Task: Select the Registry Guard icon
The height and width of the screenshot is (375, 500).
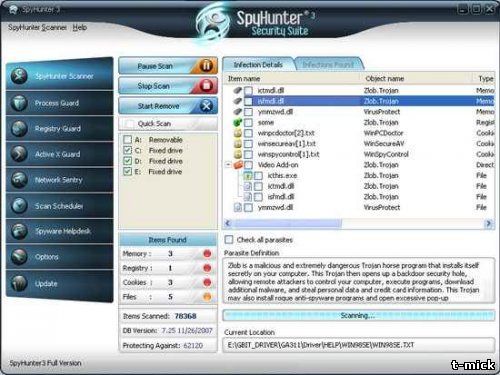Action: coord(19,129)
